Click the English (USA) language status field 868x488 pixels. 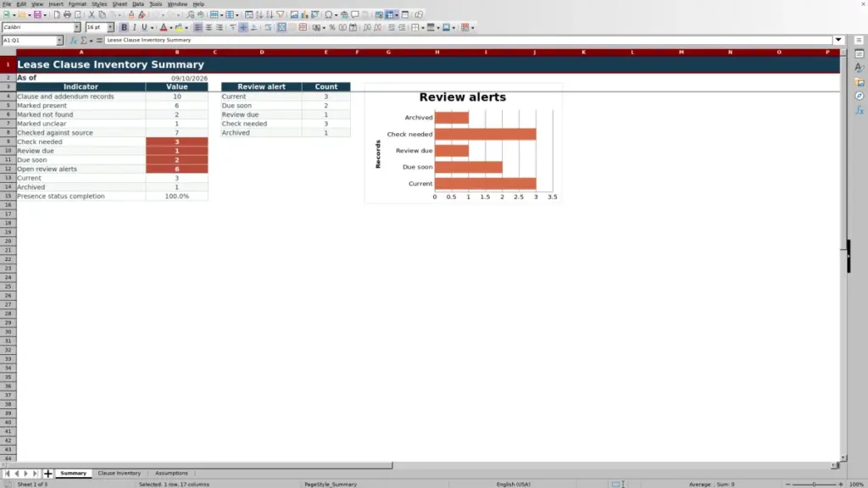pos(513,484)
